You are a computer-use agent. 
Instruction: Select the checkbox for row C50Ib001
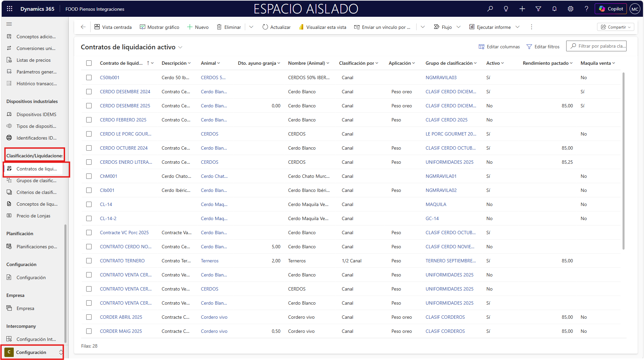(89, 78)
